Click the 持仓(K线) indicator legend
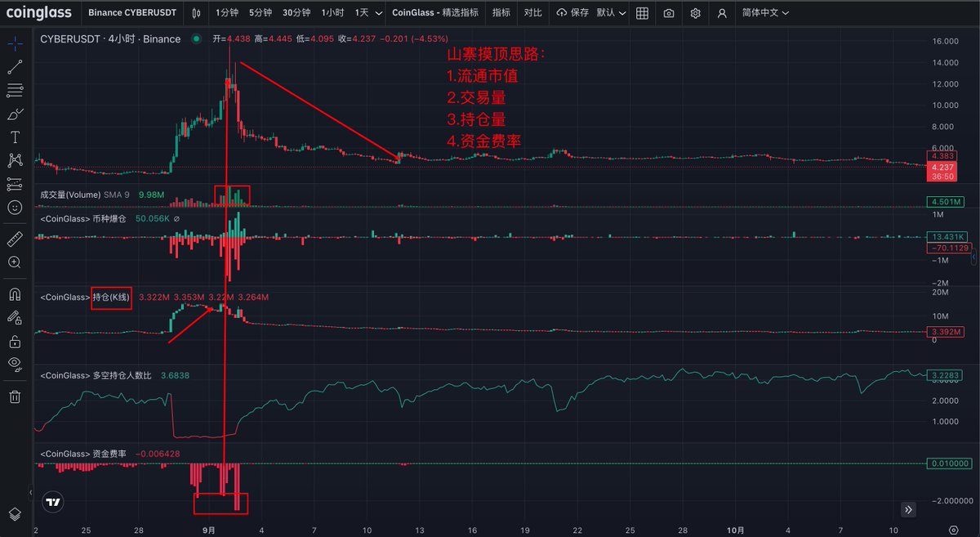This screenshot has height=537, width=980. tap(86, 297)
